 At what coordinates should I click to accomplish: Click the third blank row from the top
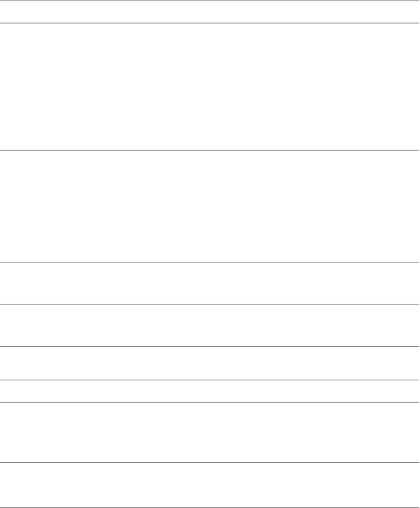tap(209, 206)
